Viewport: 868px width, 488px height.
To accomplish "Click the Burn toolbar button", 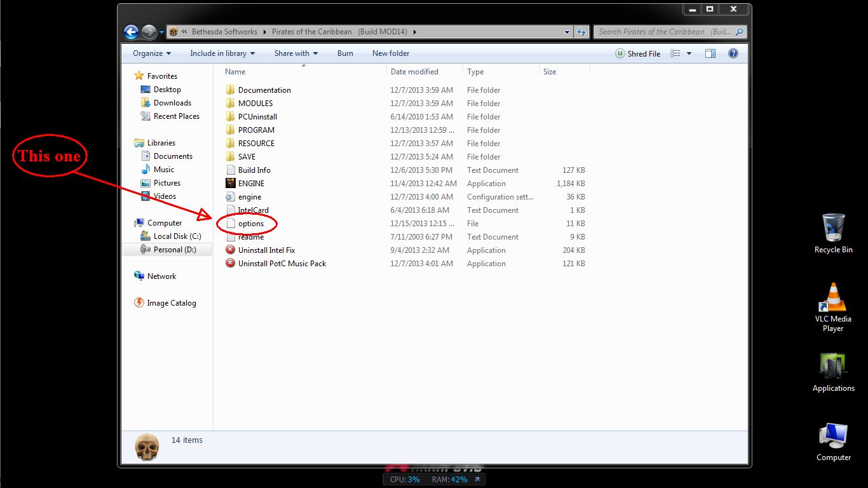I will [x=345, y=53].
